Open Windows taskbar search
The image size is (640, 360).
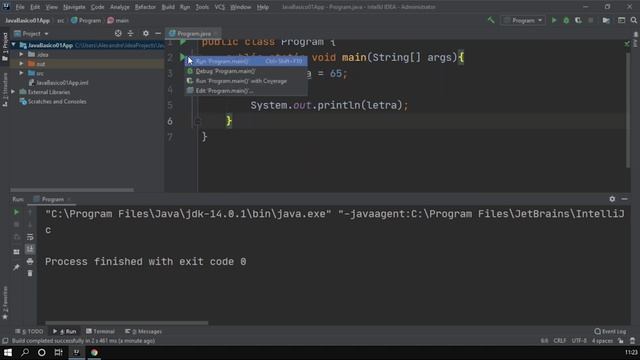tap(25, 353)
